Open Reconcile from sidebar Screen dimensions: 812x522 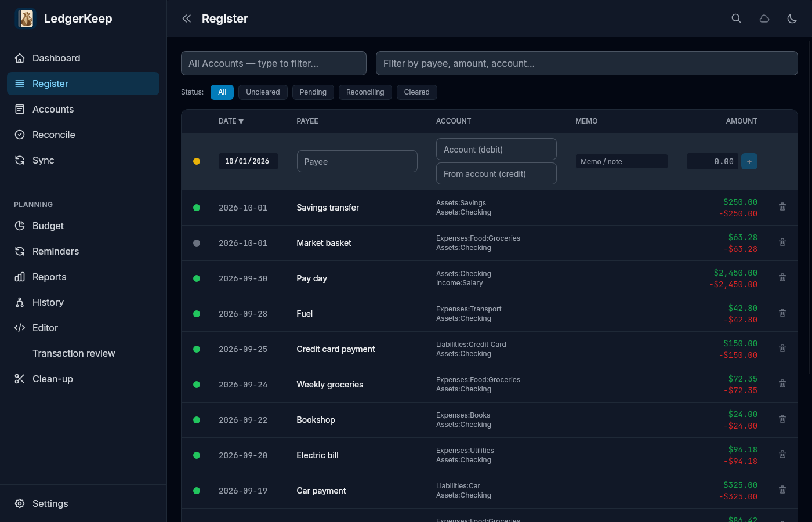pos(83,135)
